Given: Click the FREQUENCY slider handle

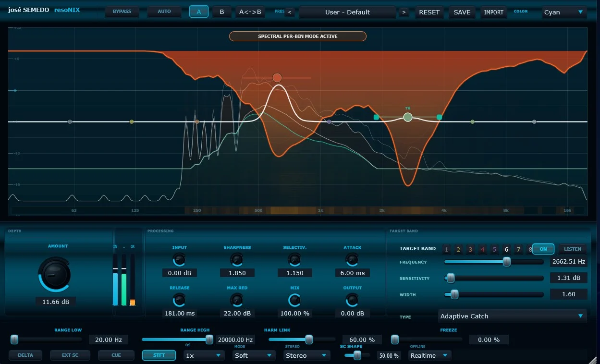Looking at the screenshot, I should coord(507,262).
